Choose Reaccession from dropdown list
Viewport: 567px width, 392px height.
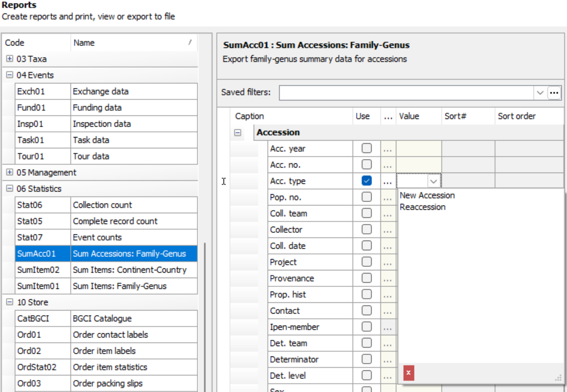pyautogui.click(x=422, y=207)
